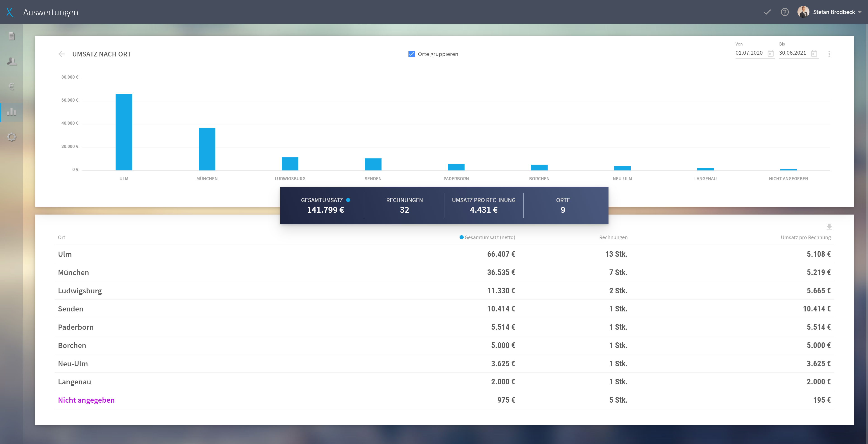Go back with the left arrow

pyautogui.click(x=61, y=54)
